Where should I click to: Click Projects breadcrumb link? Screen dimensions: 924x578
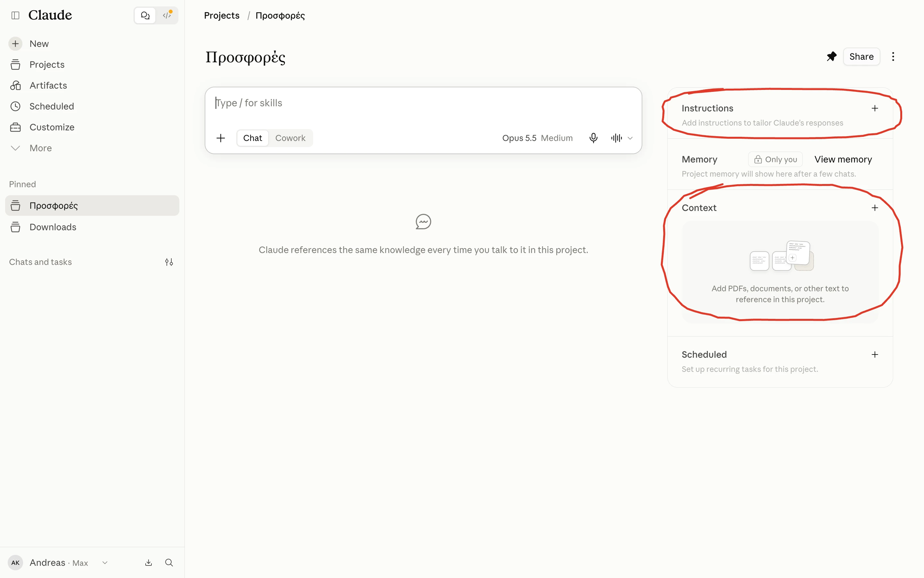tap(221, 16)
